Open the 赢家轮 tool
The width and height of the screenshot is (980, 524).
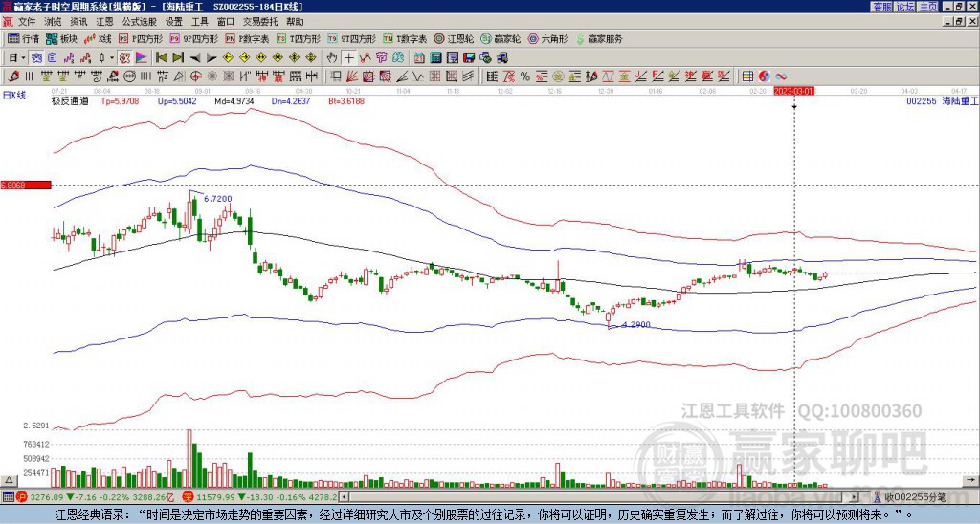click(x=501, y=38)
